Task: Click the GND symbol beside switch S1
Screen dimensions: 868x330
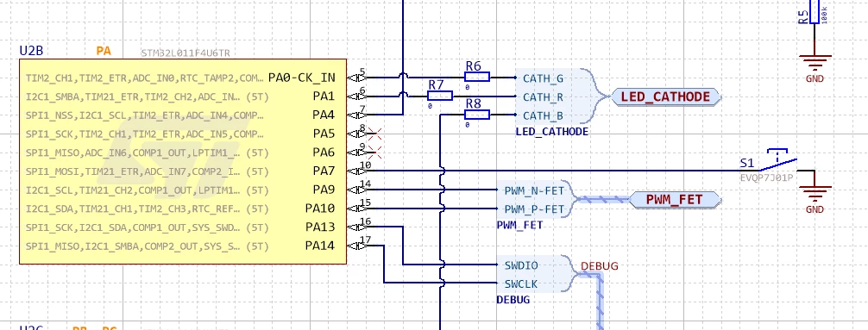Action: pyautogui.click(x=815, y=193)
